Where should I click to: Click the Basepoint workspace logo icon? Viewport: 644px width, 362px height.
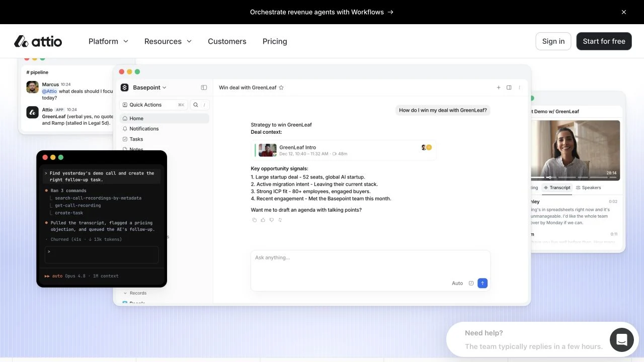coord(125,87)
